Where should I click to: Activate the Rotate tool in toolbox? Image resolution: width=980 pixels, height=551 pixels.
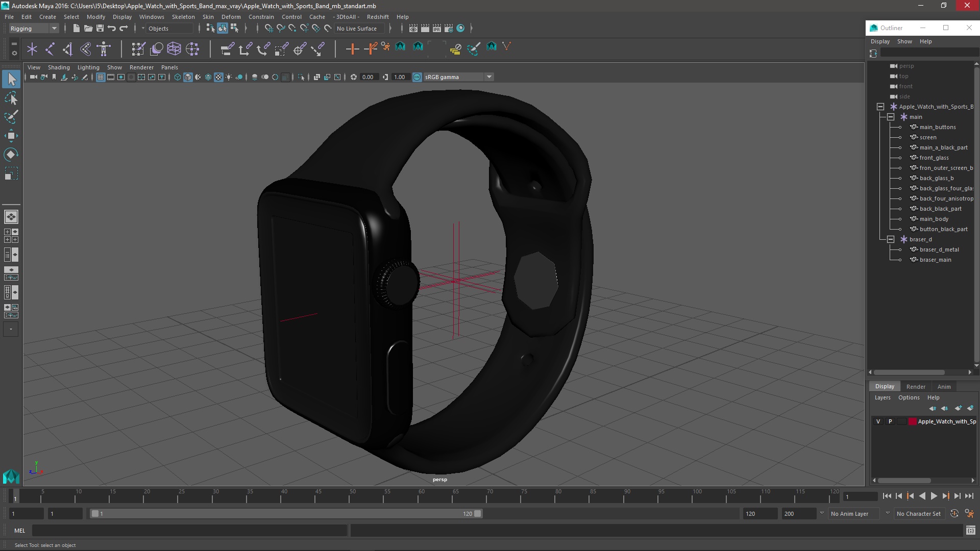click(11, 155)
